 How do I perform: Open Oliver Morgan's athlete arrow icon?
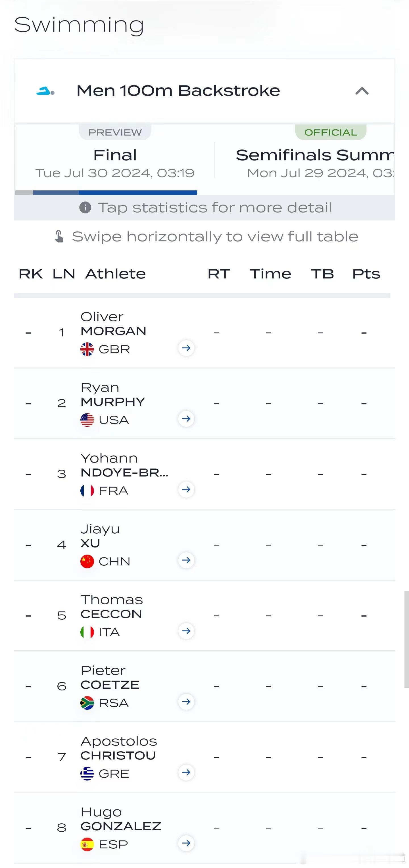click(186, 348)
